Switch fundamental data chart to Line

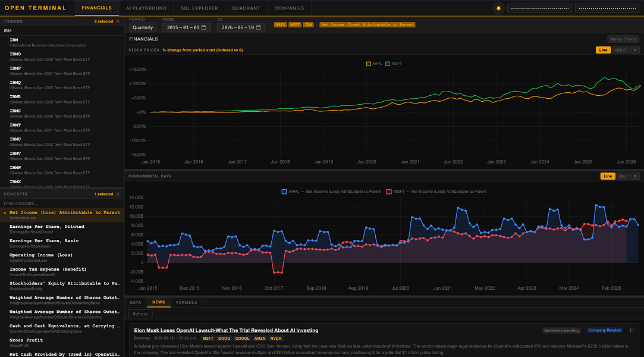click(608, 176)
